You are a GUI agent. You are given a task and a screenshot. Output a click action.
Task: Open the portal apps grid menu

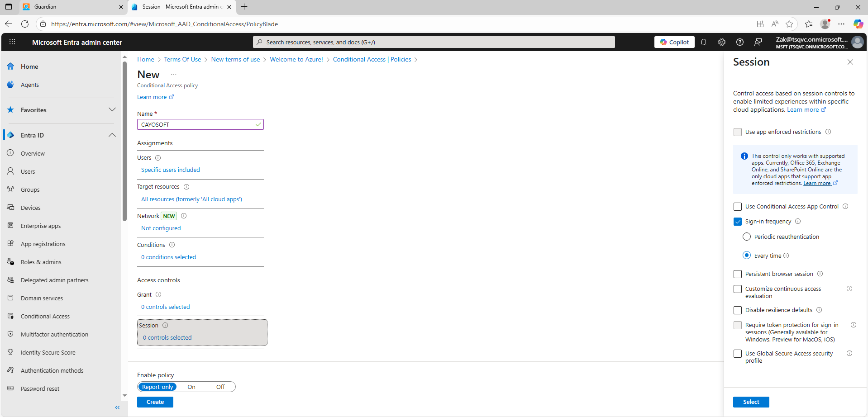12,42
